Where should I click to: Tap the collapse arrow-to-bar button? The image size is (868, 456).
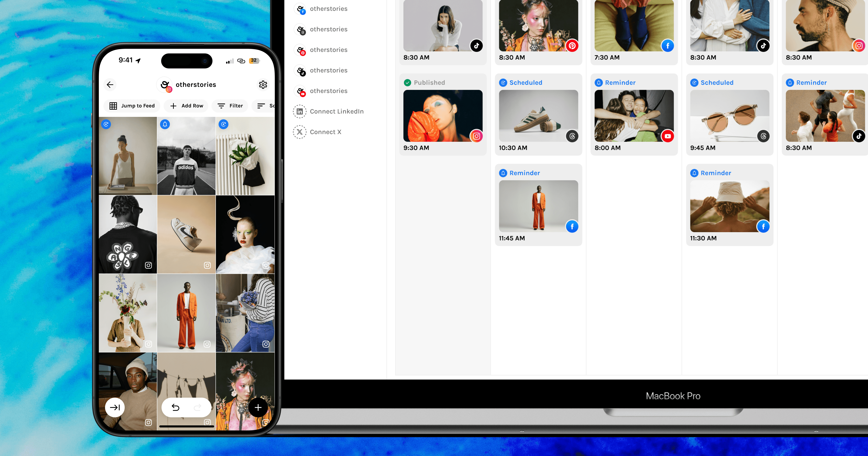point(115,408)
